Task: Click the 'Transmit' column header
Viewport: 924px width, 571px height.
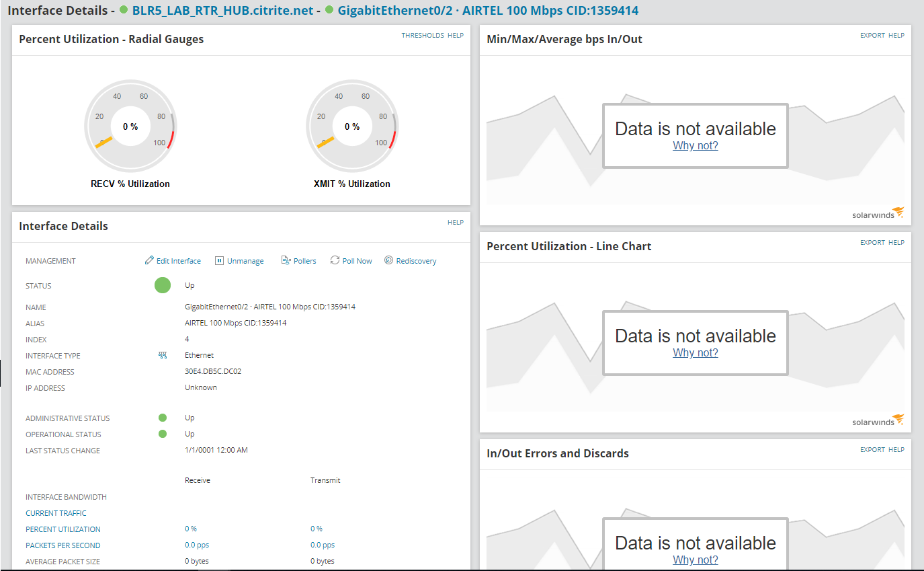Action: (325, 480)
